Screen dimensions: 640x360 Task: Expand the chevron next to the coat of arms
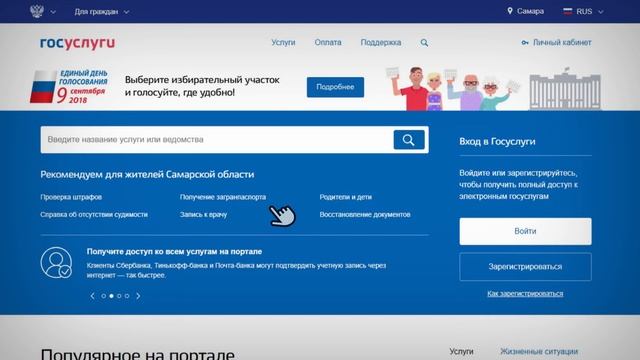(53, 12)
